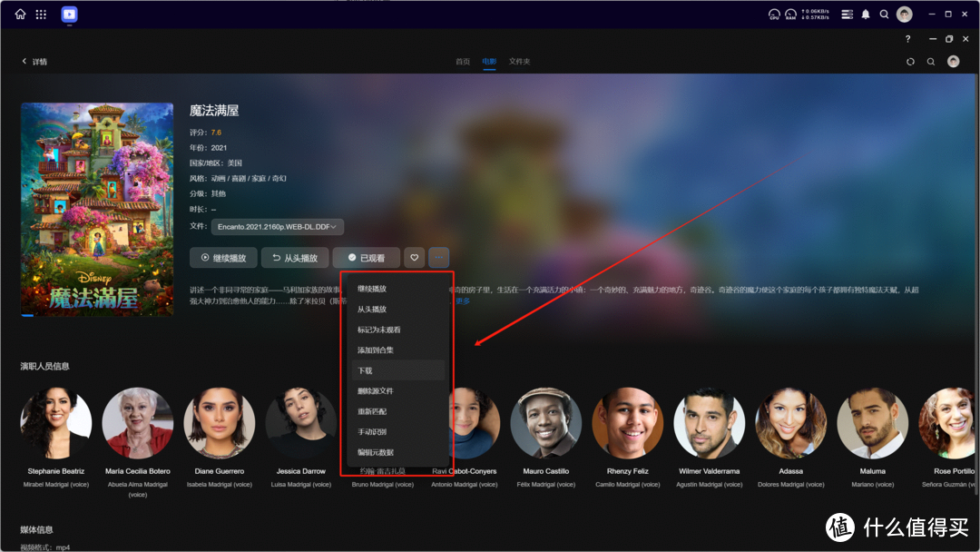
Task: Toggle the 已观看 watched status
Action: pos(367,258)
